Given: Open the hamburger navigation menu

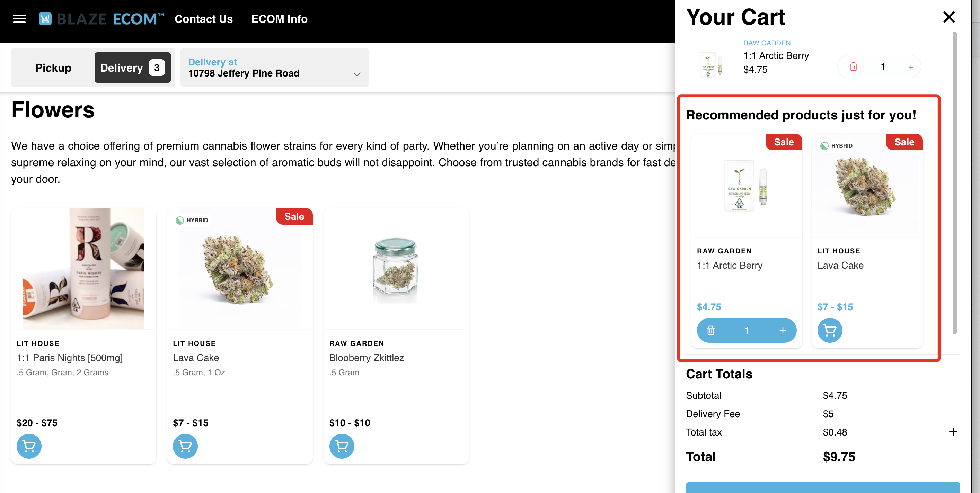Looking at the screenshot, I should (x=19, y=18).
